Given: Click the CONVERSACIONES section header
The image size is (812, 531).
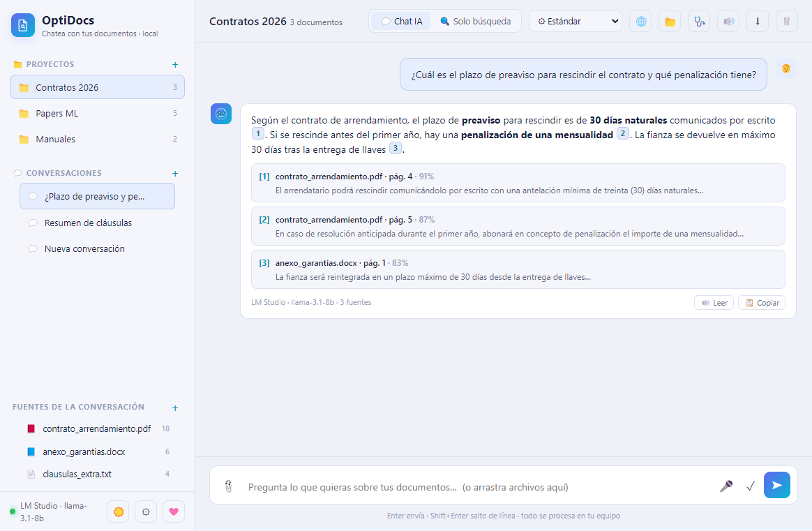Looking at the screenshot, I should coord(63,173).
